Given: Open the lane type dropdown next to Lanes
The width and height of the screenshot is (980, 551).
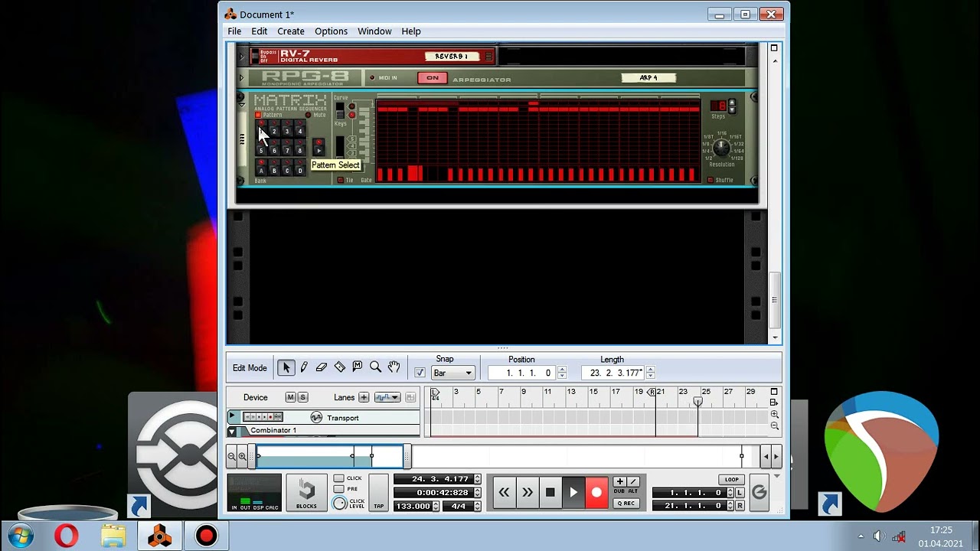Looking at the screenshot, I should [x=387, y=397].
